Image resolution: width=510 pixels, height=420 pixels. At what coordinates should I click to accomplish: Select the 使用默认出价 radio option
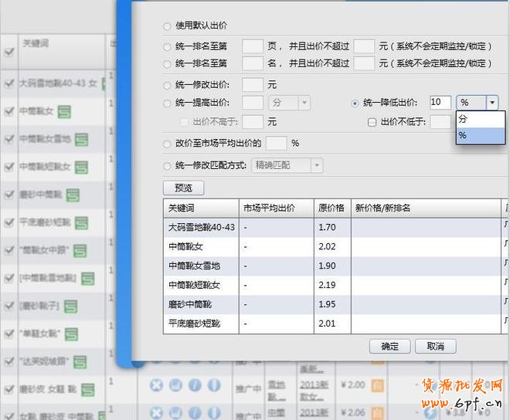(x=168, y=27)
